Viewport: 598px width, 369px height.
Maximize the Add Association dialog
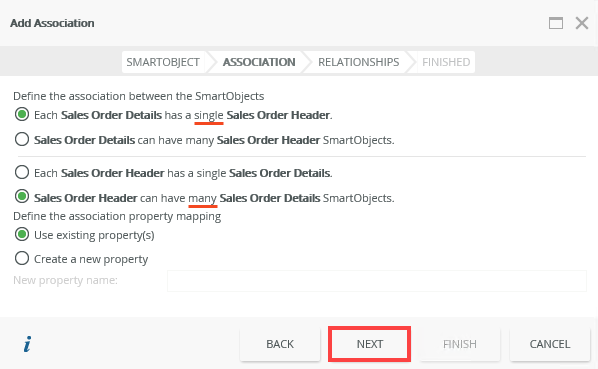tap(556, 23)
